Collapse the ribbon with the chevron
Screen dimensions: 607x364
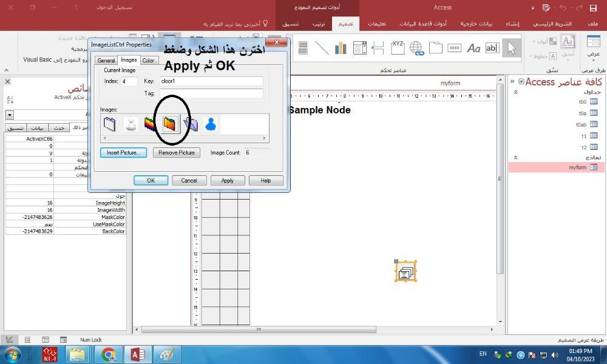[7, 70]
